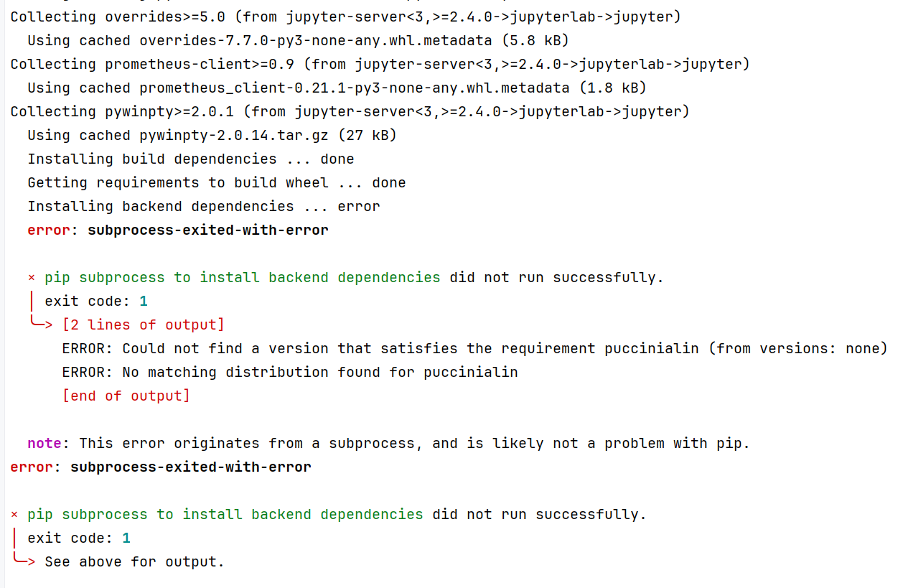This screenshot has height=588, width=908.
Task: Click the red '[end of output]' text
Action: tap(126, 396)
